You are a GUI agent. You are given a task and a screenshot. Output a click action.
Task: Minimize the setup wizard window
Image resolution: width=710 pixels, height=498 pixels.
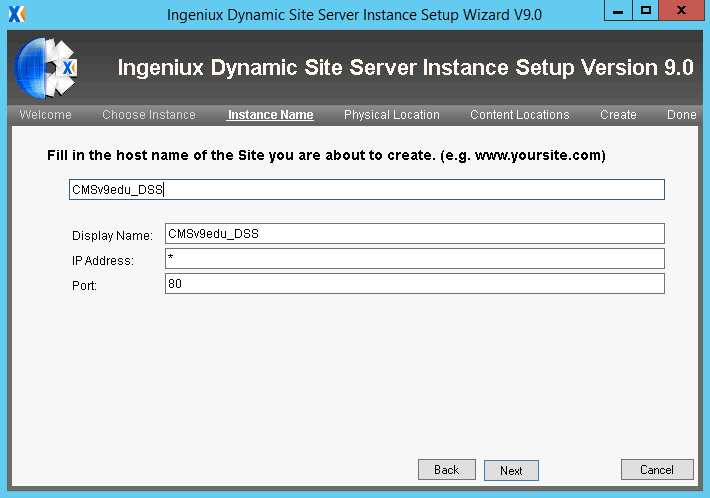(x=618, y=10)
